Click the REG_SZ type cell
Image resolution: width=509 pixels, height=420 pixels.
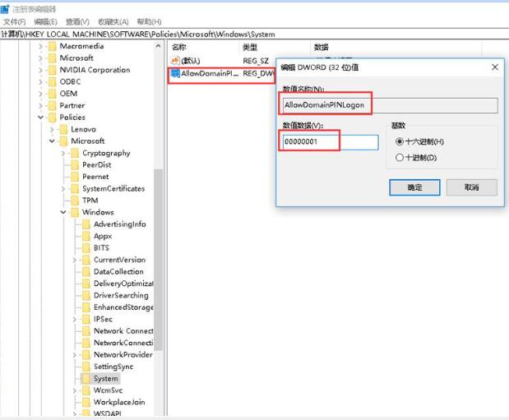[256, 61]
